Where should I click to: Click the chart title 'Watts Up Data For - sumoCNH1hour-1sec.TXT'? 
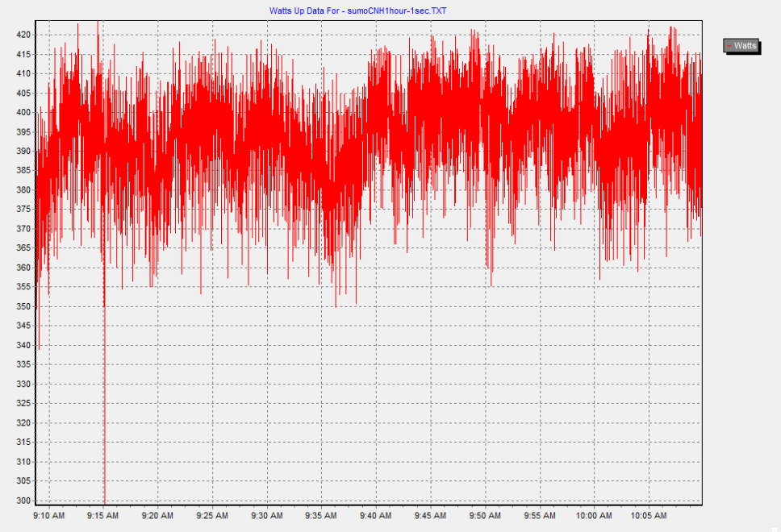coord(357,10)
